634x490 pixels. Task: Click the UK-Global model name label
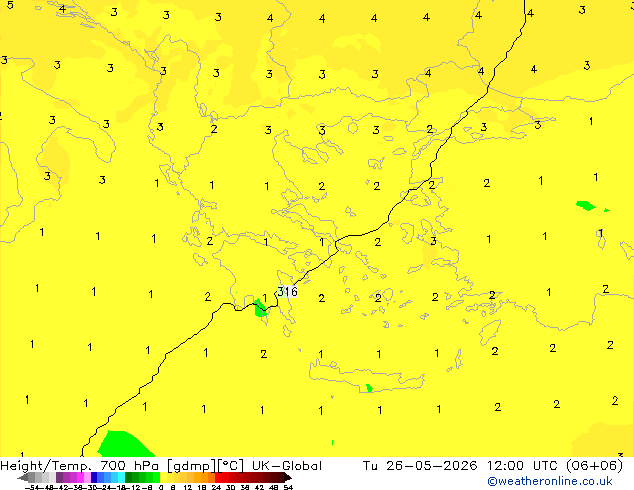coord(287,466)
